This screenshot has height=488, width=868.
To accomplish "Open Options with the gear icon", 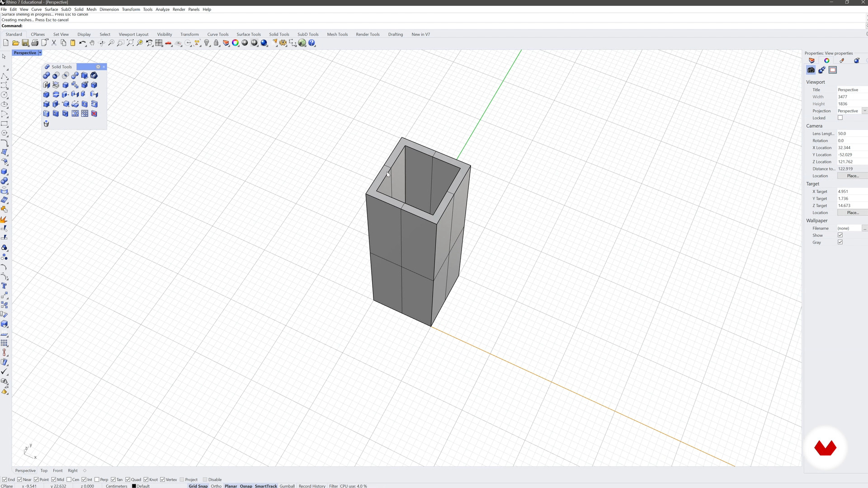I will click(x=283, y=43).
